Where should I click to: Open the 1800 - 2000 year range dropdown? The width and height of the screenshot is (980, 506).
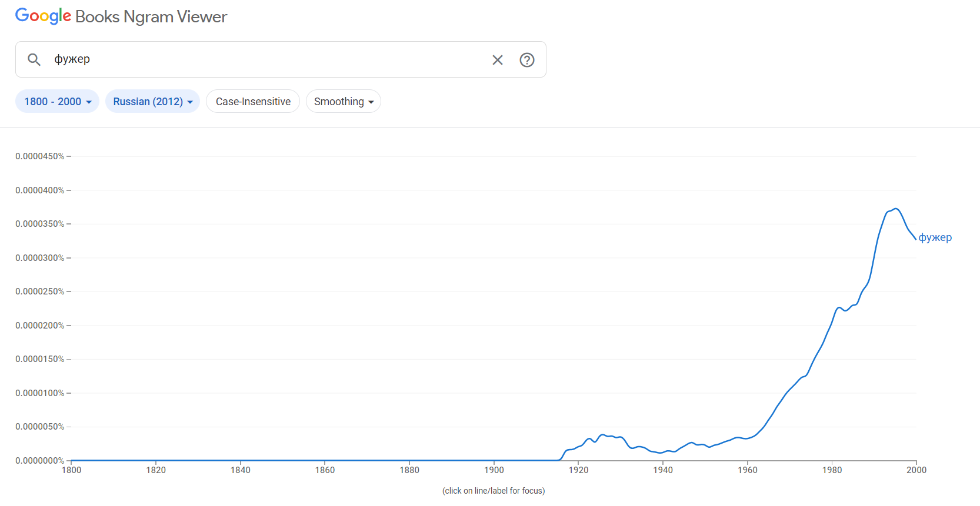(x=57, y=102)
